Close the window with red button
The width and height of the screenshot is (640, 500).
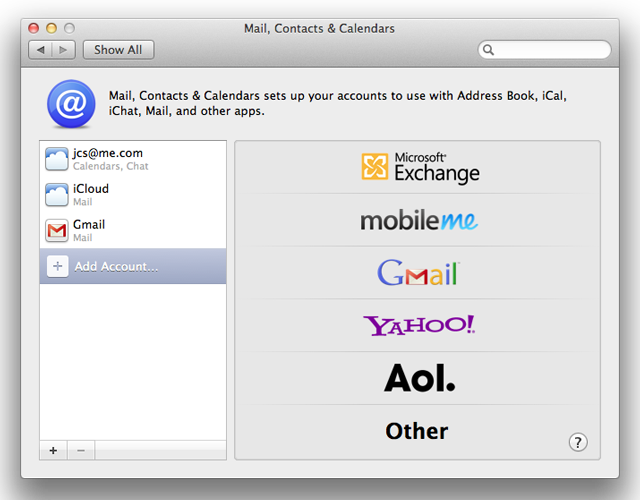click(33, 28)
